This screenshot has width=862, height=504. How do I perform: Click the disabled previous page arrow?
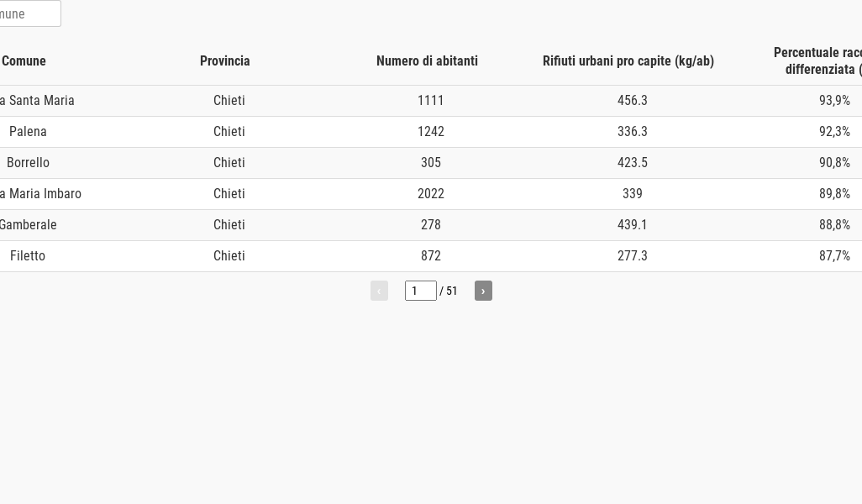tap(379, 291)
